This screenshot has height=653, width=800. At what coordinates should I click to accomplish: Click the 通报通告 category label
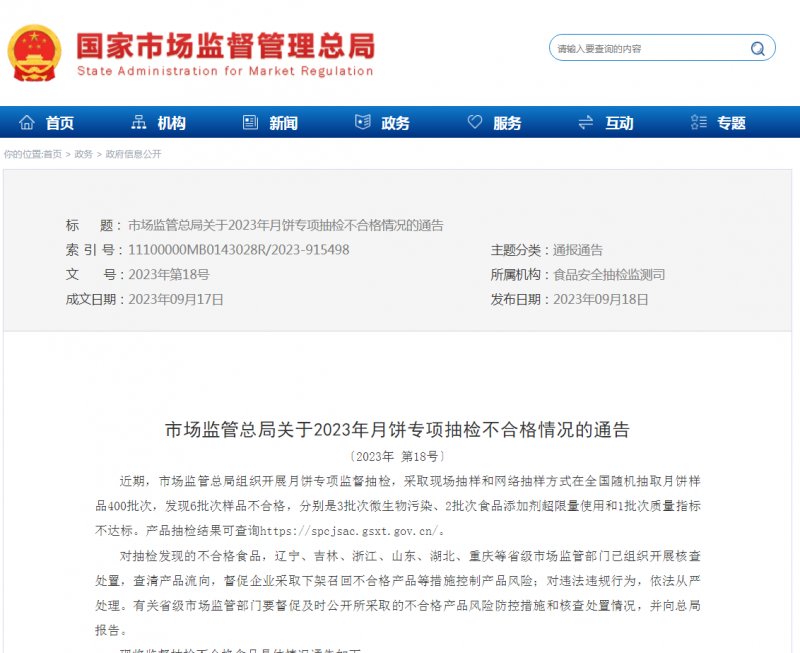[578, 250]
